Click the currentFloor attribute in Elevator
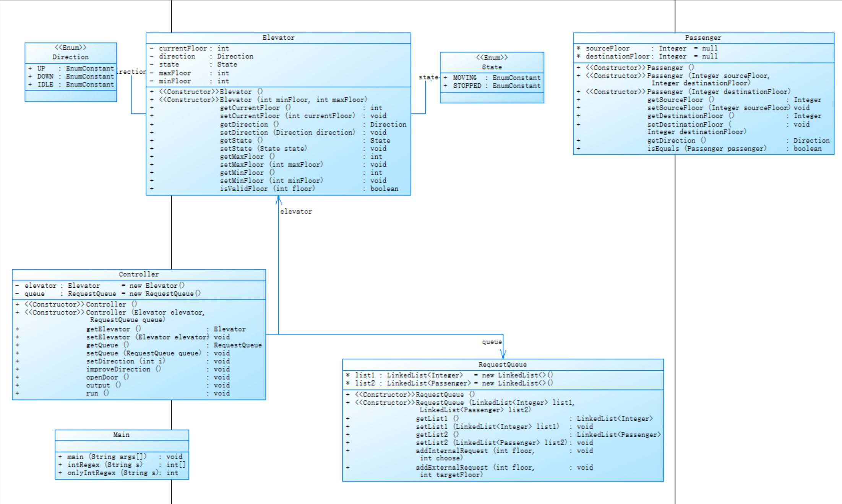The height and width of the screenshot is (504, 842). pyautogui.click(x=183, y=49)
